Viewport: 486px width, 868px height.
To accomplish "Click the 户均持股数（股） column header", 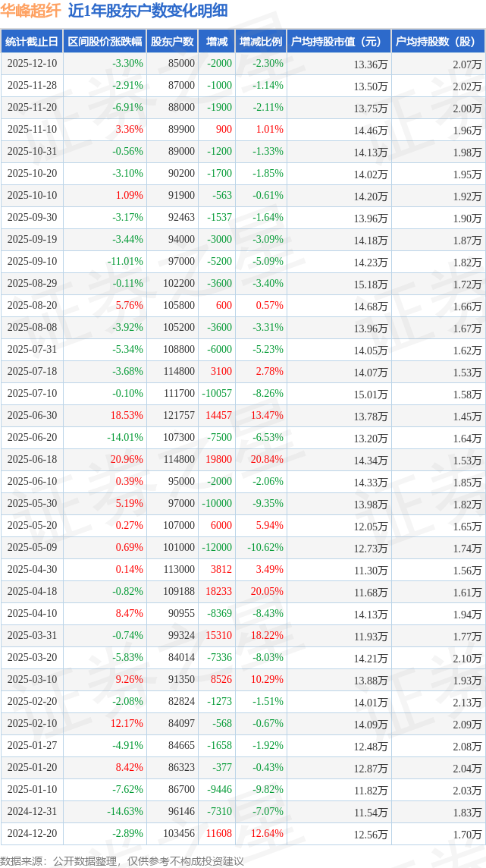I will 439,42.
